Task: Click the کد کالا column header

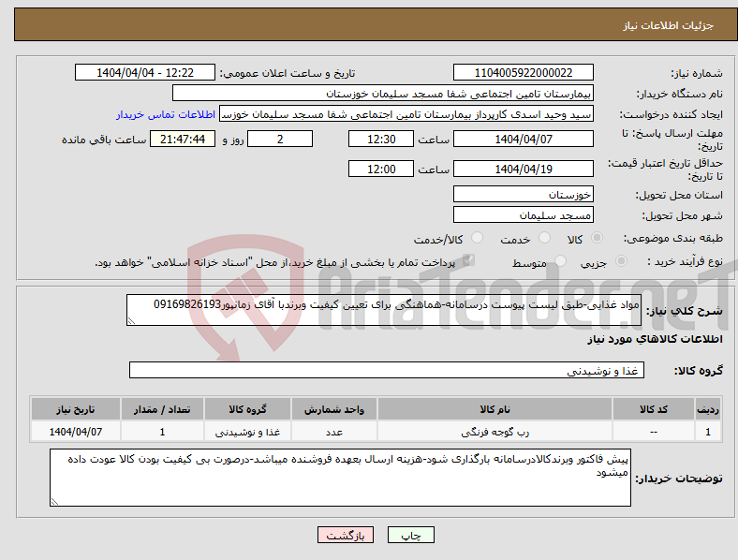Action: click(654, 409)
